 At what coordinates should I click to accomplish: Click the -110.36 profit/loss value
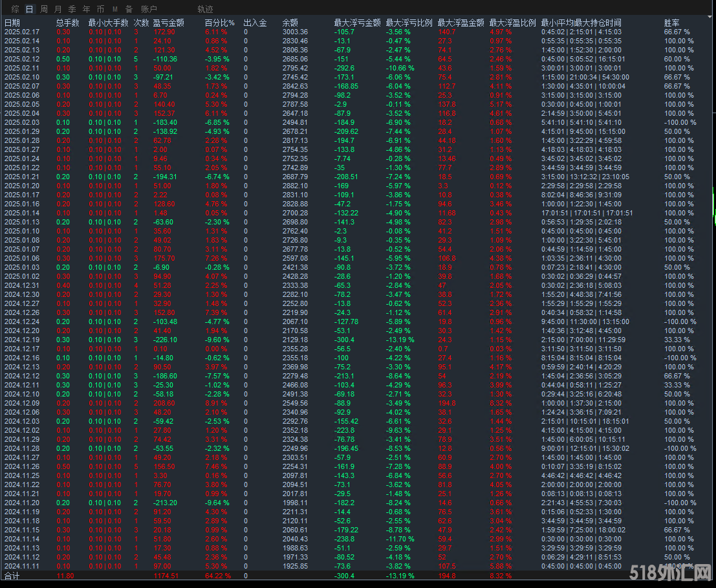pyautogui.click(x=166, y=59)
